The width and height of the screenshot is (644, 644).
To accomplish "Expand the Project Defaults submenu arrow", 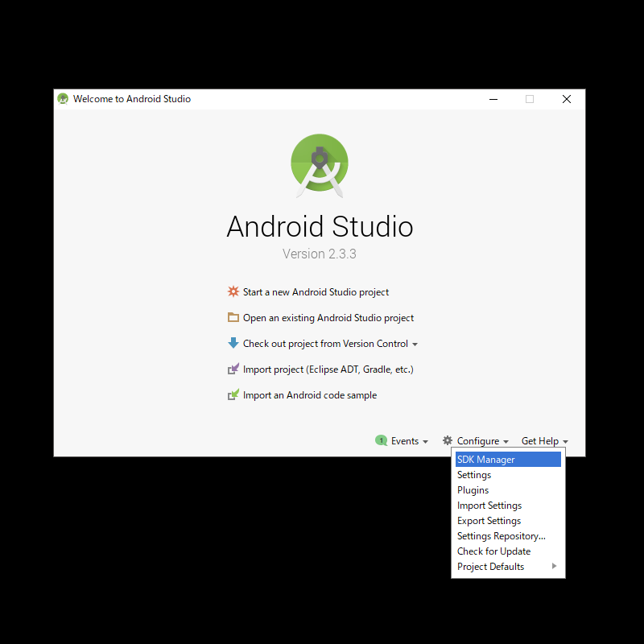I will (554, 566).
